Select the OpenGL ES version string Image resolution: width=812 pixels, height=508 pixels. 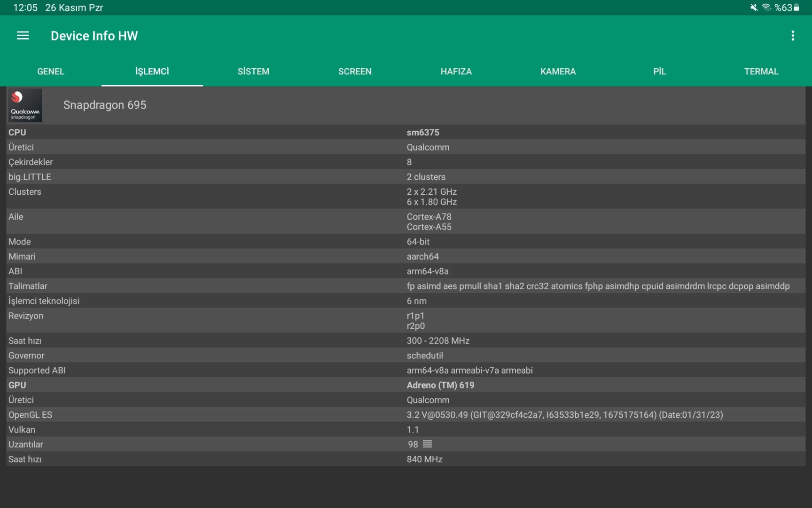(565, 415)
